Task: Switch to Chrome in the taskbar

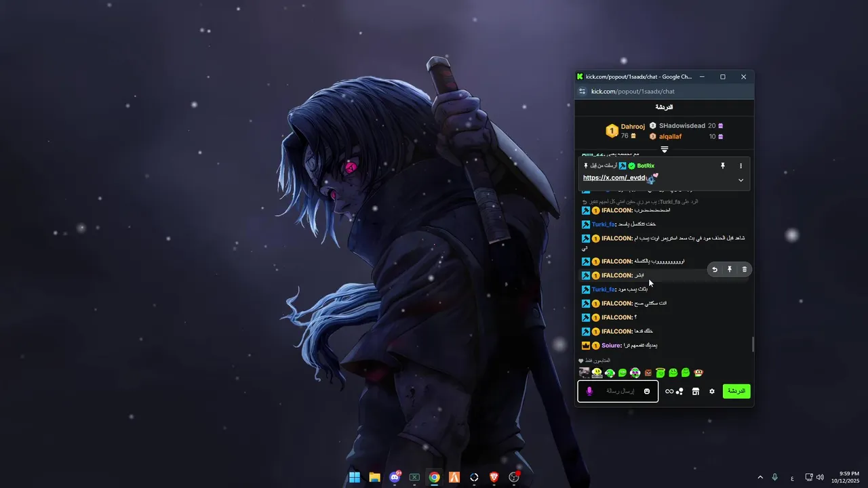Action: tap(434, 477)
